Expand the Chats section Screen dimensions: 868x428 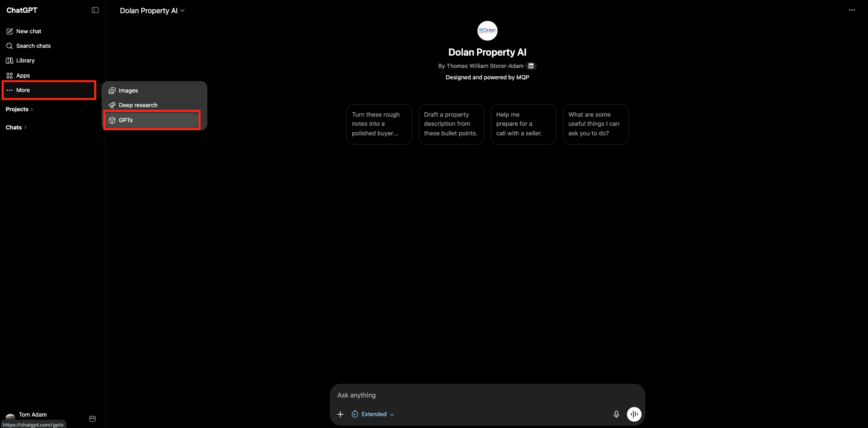(16, 128)
